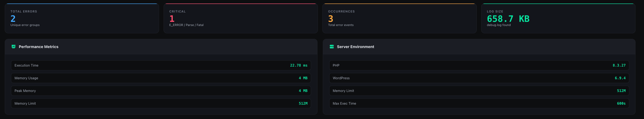
Task: Click the PHP row label
Action: pos(336,66)
